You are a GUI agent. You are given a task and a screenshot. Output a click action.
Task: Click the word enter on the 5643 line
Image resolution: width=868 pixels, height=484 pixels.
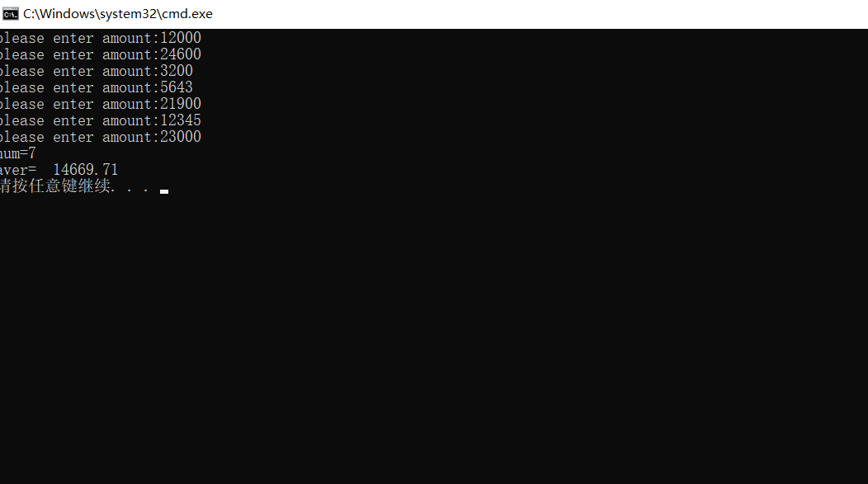(73, 88)
